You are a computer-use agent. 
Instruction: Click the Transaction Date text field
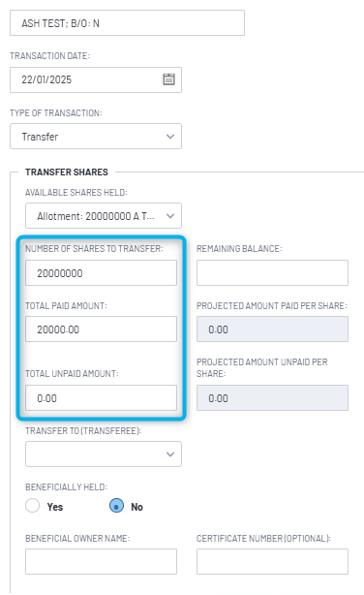pos(96,79)
